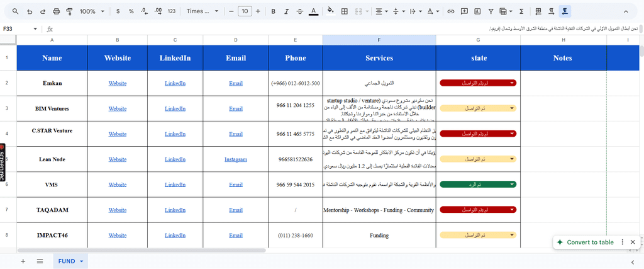Open Convert to table more options

[x=623, y=243]
